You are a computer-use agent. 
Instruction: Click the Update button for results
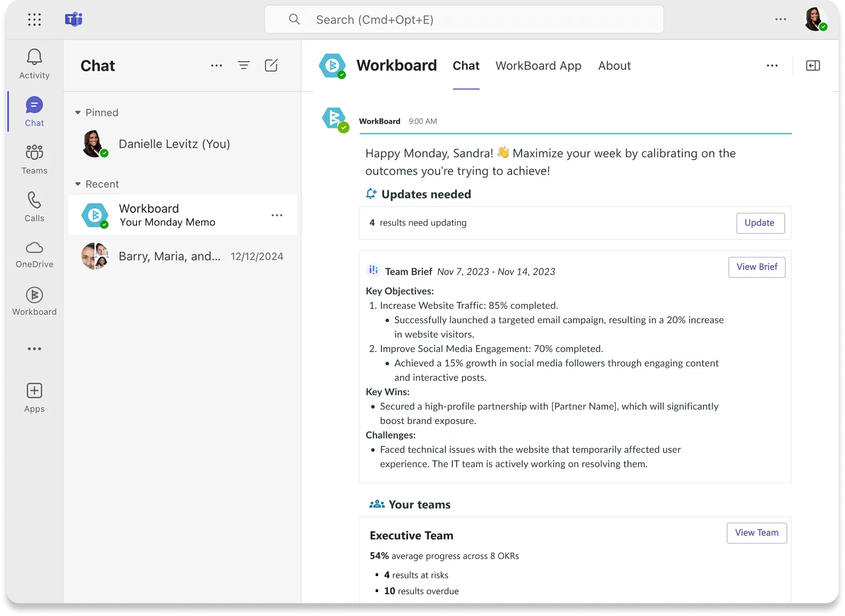[x=760, y=223]
